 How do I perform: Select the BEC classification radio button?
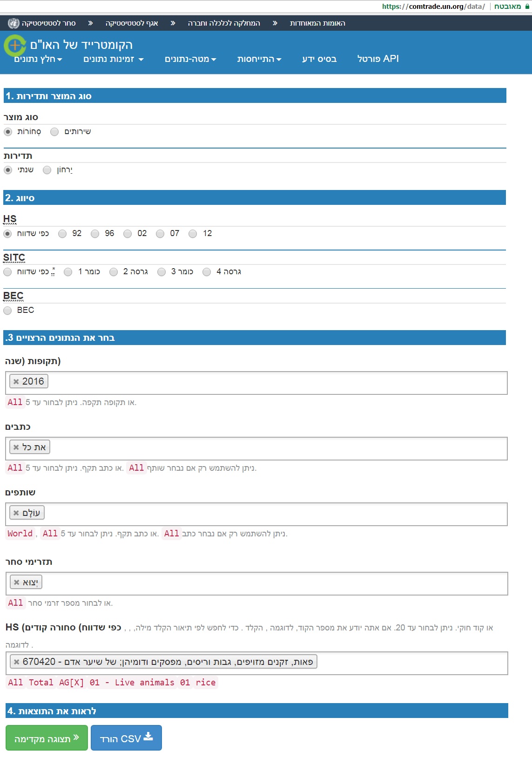tap(7, 311)
